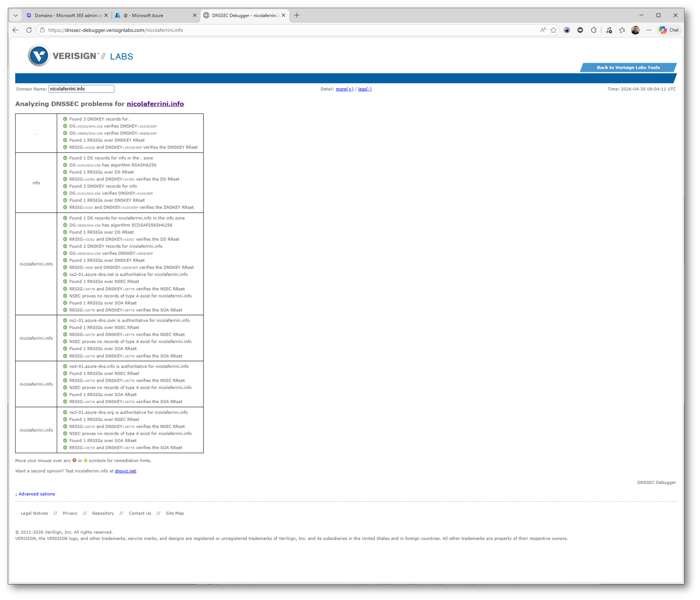Open the dnsviz.net link
The height and width of the screenshot is (600, 700).
tap(125, 471)
